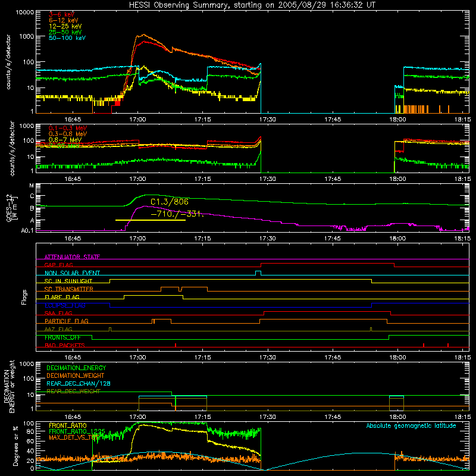Click the '17:45' time tick under decimation panel
The width and height of the screenshot is (476, 476).
point(333,417)
